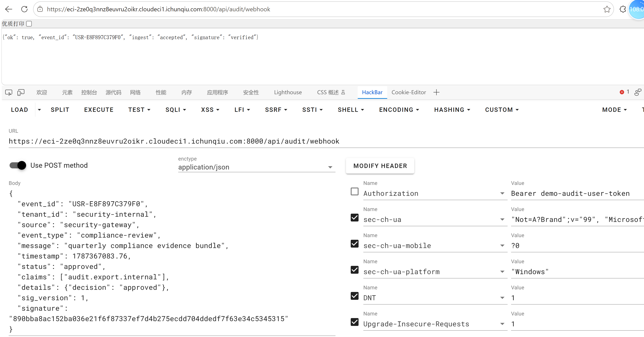This screenshot has height=337, width=644.
Task: Bookmark this page with the star icon
Action: 607,9
